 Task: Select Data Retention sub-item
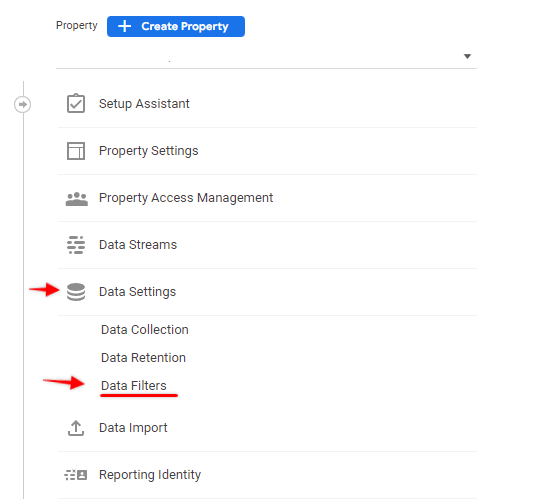[143, 358]
